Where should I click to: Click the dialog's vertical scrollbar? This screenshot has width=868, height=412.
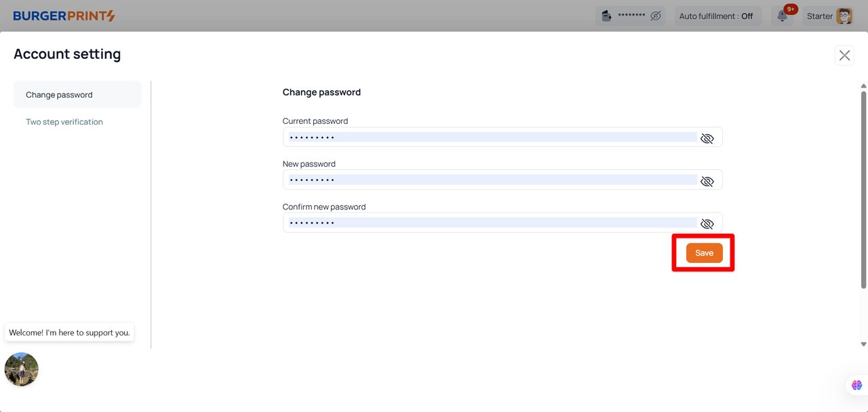863,190
